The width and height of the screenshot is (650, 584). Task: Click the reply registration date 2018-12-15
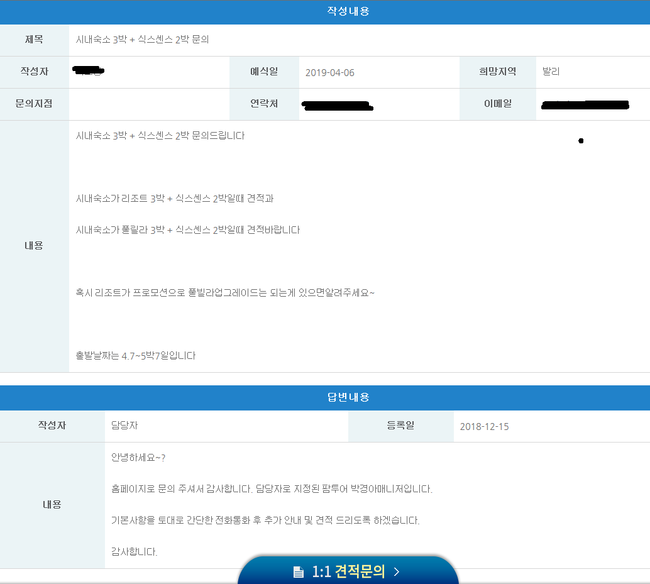coord(484,427)
